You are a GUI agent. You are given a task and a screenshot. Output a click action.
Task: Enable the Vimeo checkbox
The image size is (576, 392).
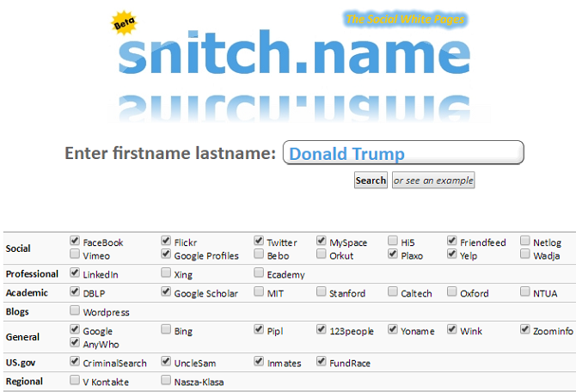point(75,254)
